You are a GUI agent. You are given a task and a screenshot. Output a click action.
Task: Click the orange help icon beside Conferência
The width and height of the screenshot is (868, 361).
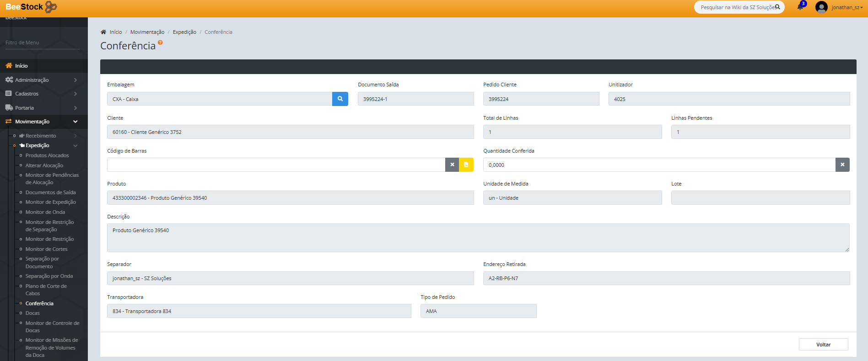(x=160, y=42)
